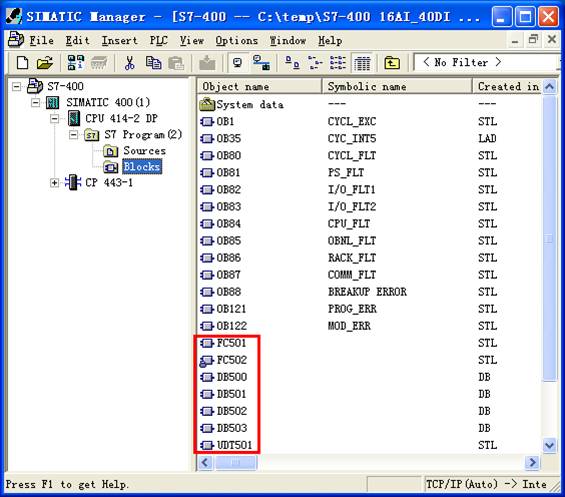Toggle Online view with the network icon
This screenshot has width=565, height=497.
click(261, 63)
